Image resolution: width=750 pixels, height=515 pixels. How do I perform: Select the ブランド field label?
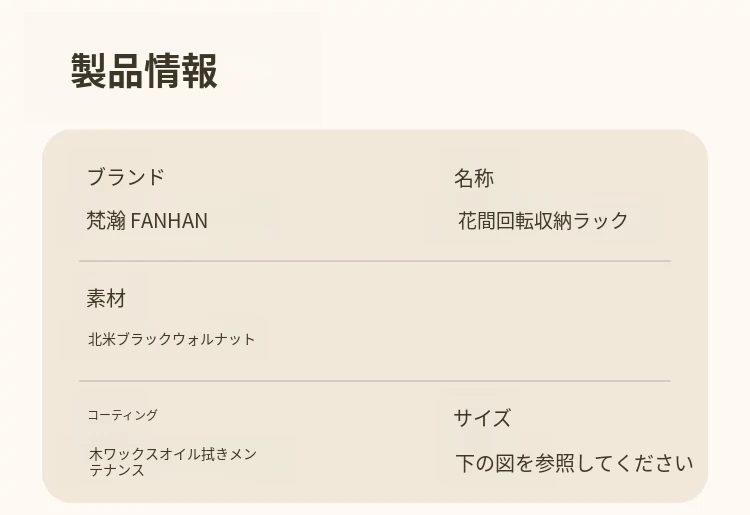[125, 178]
